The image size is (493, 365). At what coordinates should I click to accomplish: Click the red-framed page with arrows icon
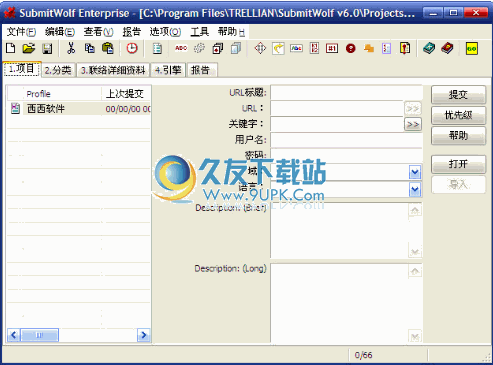[x=314, y=48]
